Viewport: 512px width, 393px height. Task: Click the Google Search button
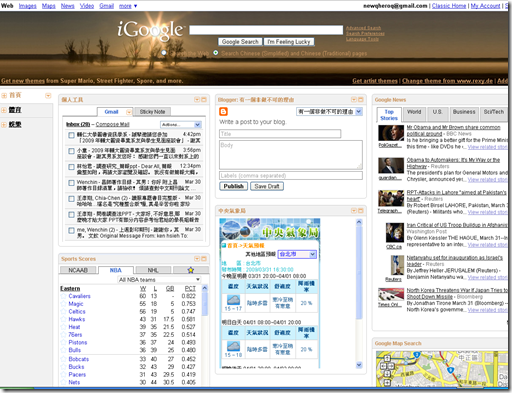pos(240,42)
